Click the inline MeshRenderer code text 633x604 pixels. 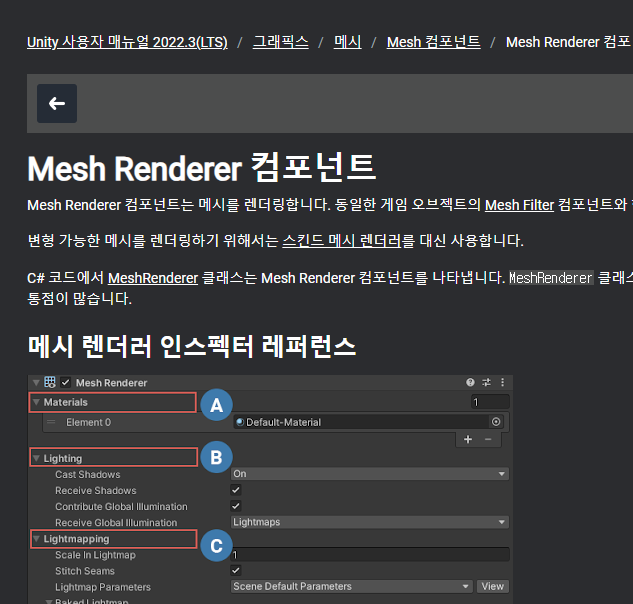(551, 278)
